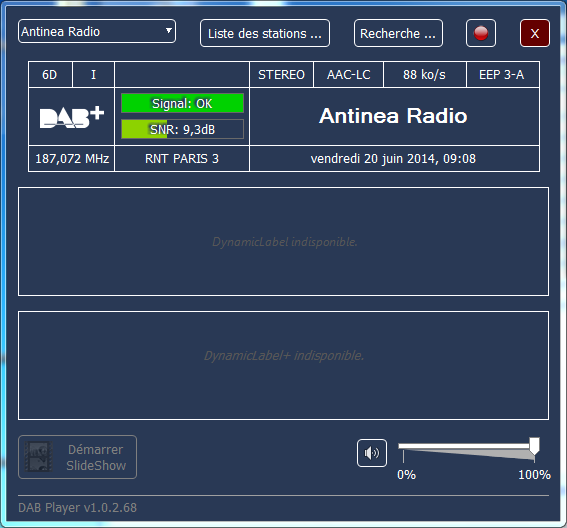
Task: Click the '0%' volume label
Action: click(x=406, y=474)
